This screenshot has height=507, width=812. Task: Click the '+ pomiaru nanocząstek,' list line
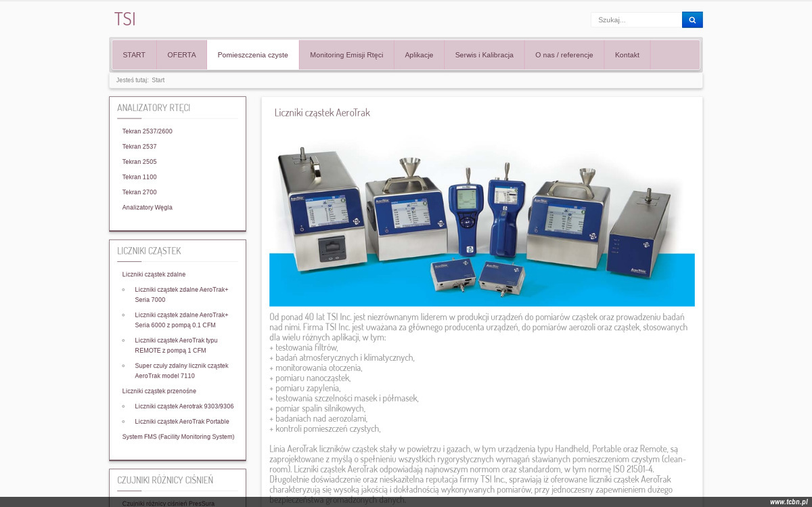310,378
